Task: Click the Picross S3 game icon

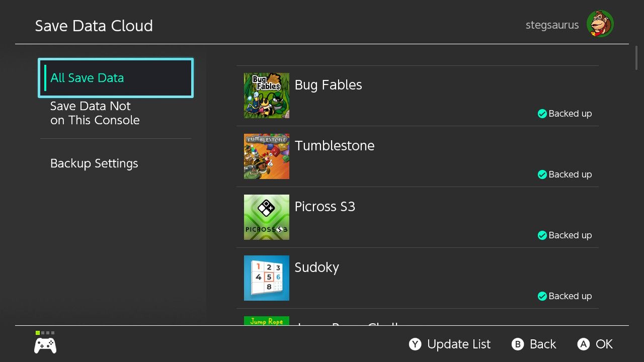Action: click(266, 217)
